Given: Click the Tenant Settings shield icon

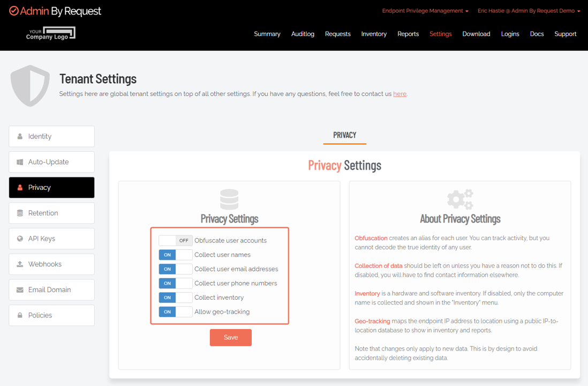Looking at the screenshot, I should click(x=30, y=86).
